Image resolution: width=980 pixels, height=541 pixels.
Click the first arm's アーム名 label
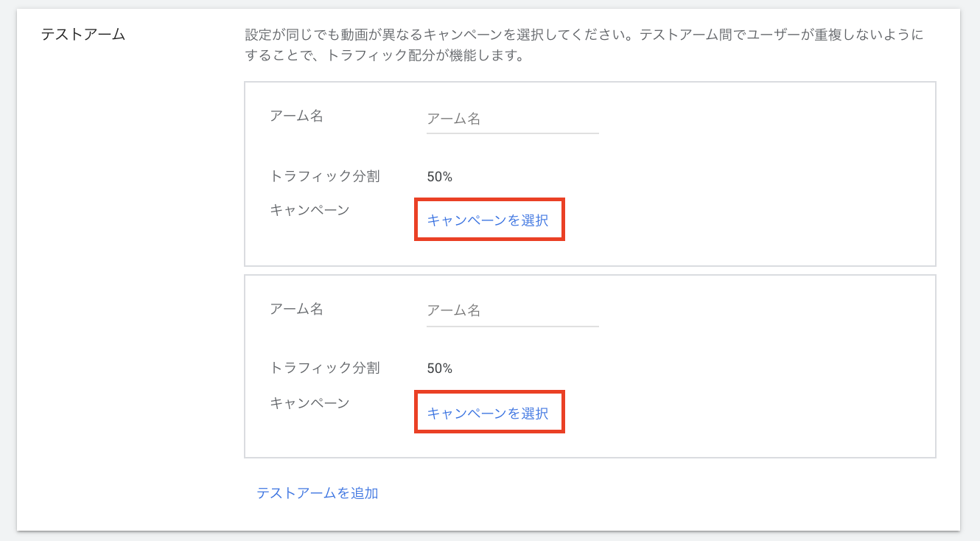pos(296,116)
